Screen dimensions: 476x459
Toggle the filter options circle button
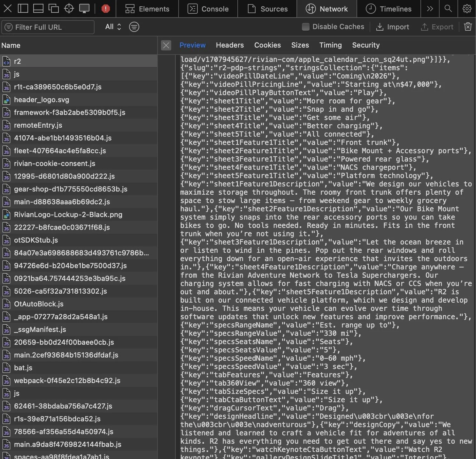click(134, 27)
